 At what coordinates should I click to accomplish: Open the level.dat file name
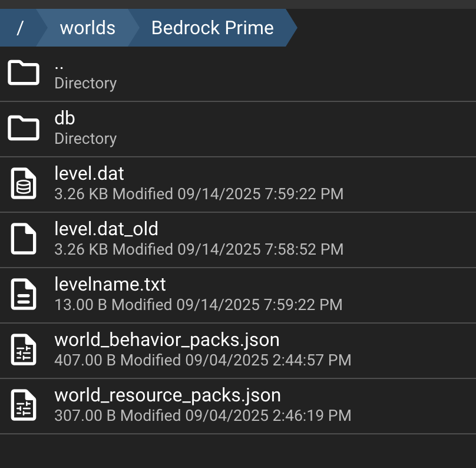(x=89, y=174)
